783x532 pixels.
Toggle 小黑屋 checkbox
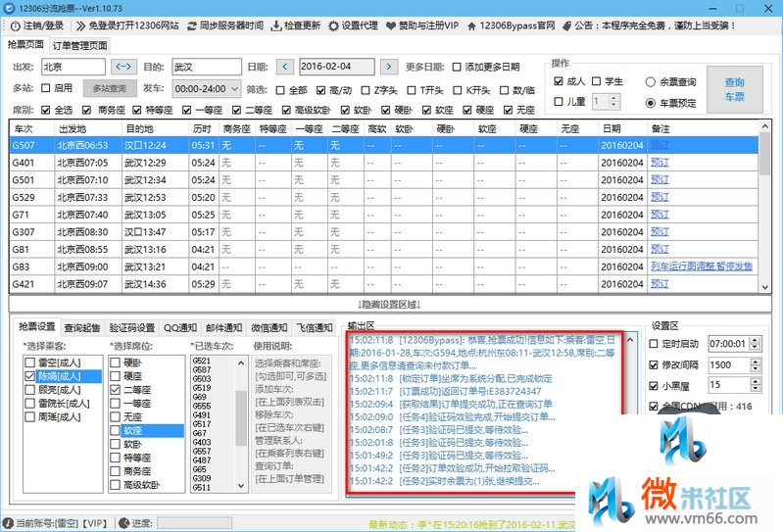[x=654, y=386]
